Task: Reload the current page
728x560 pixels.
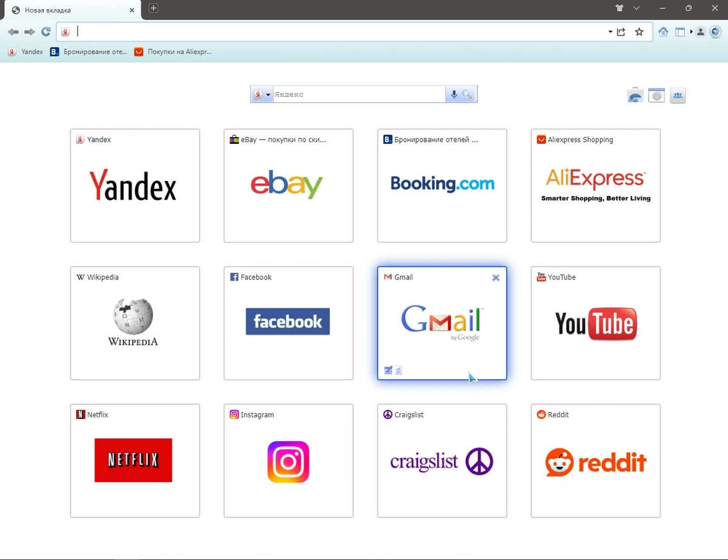Action: click(45, 32)
